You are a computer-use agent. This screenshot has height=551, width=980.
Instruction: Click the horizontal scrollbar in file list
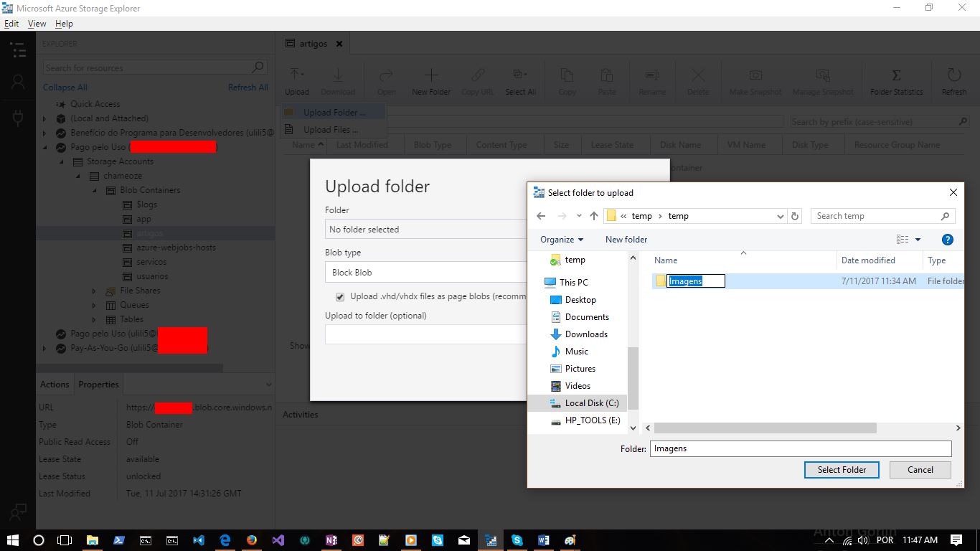[x=765, y=428]
